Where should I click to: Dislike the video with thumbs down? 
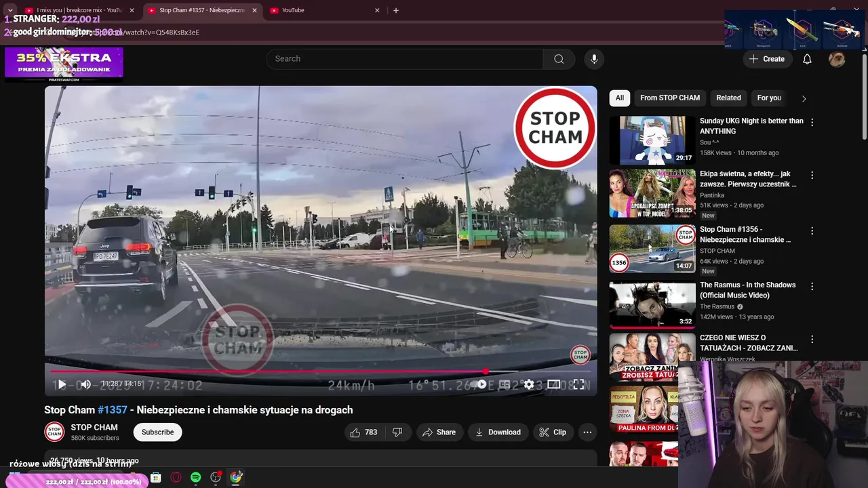point(398,432)
